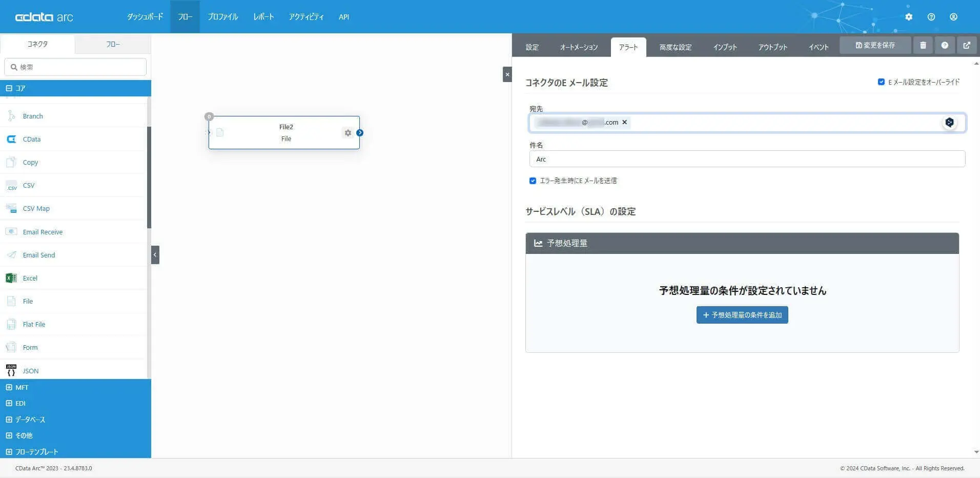The image size is (980, 478).
Task: Select the Excel connector icon
Action: (x=11, y=278)
